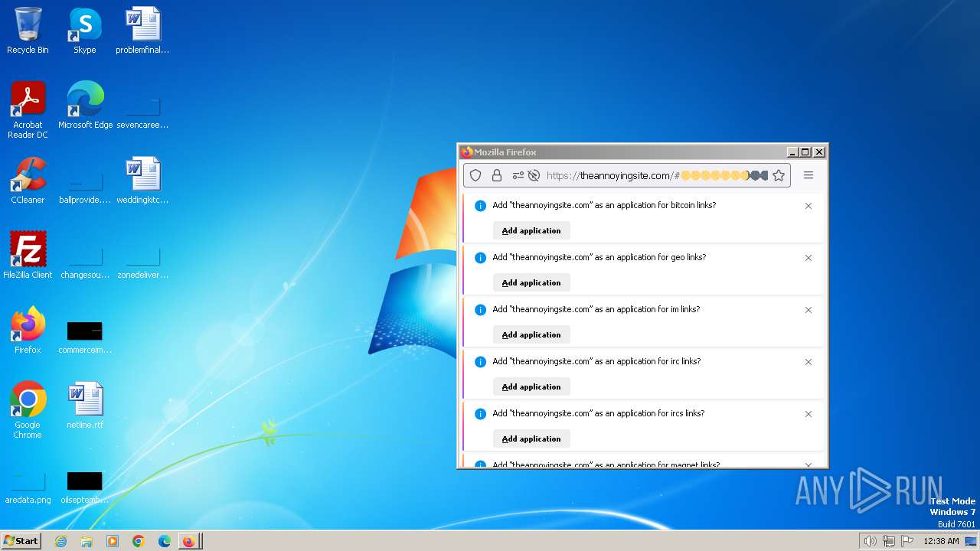Open Windows Explorer from the taskbar
Image resolution: width=980 pixels, height=551 pixels.
coord(87,541)
